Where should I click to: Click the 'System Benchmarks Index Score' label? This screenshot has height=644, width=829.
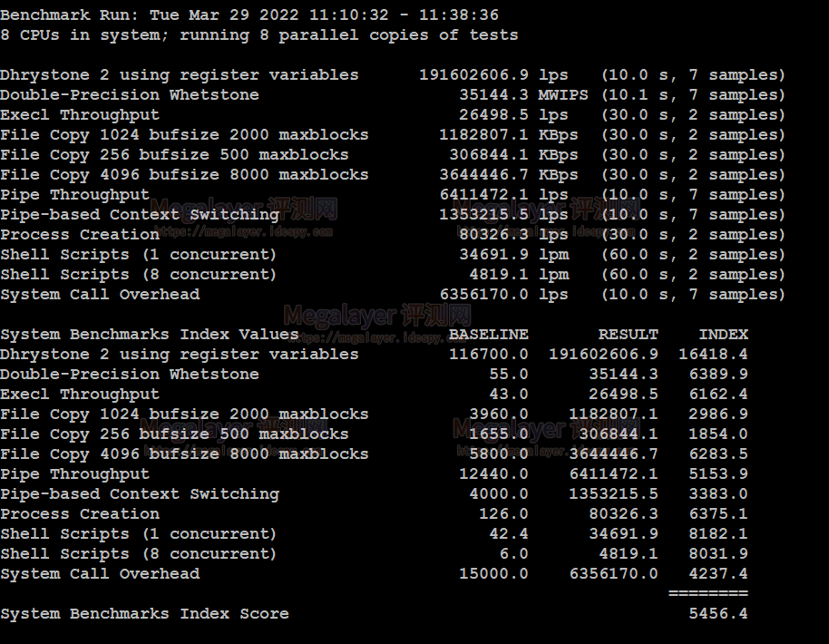point(145,614)
